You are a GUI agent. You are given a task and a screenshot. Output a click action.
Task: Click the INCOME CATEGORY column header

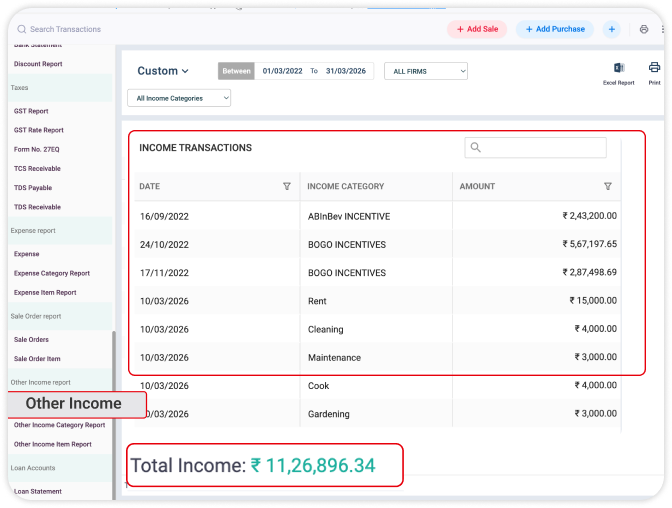(x=345, y=186)
